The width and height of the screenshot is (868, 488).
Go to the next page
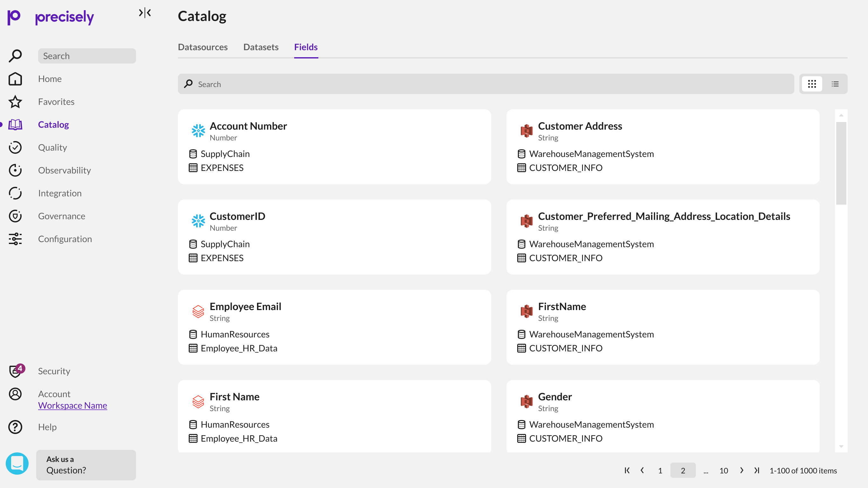point(742,471)
